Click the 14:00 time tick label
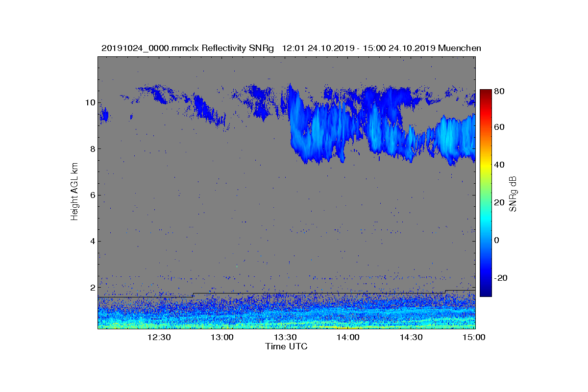 pyautogui.click(x=348, y=337)
